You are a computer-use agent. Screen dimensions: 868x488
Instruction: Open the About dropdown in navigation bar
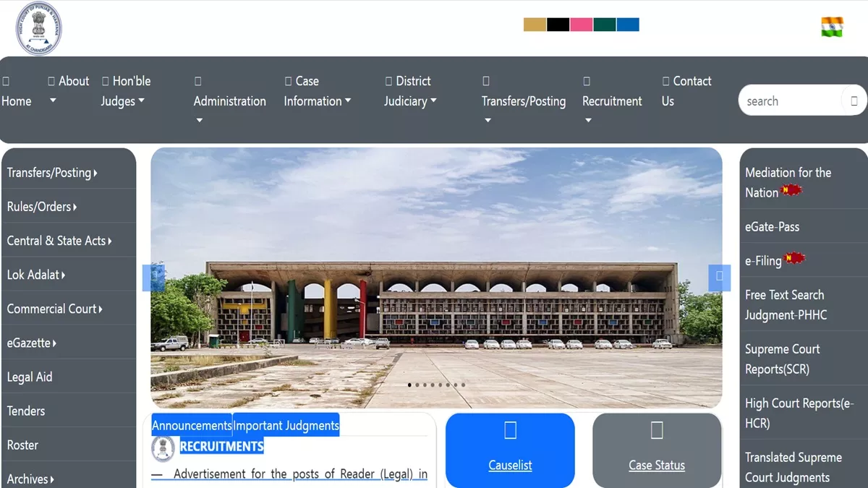click(x=69, y=90)
